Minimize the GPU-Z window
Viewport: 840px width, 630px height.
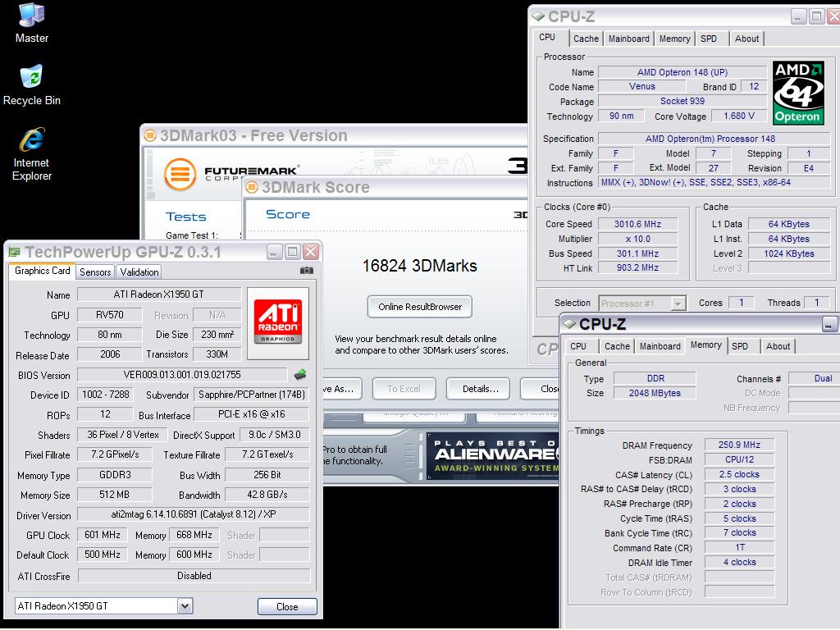pyautogui.click(x=274, y=252)
